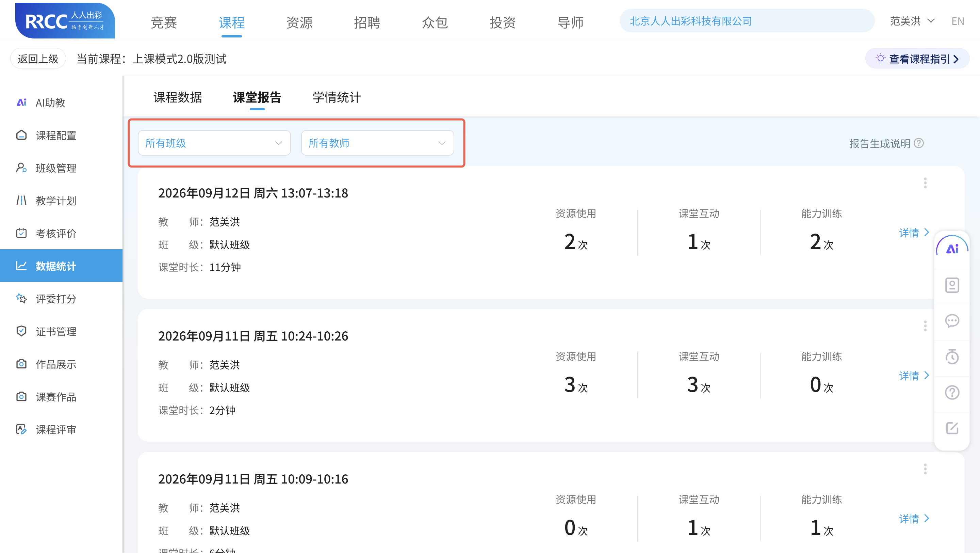The image size is (980, 553).
Task: Click the timer icon in floating toolbar
Action: (952, 357)
